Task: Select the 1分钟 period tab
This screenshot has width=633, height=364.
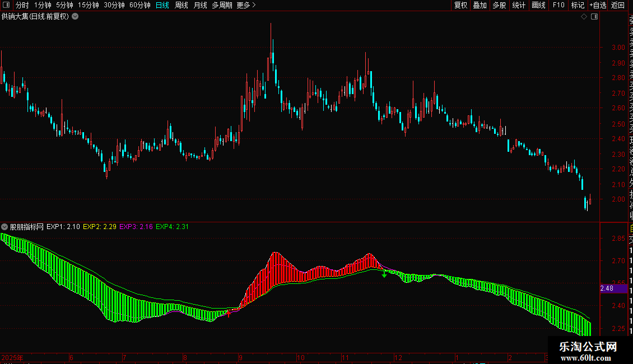Action: [43, 5]
